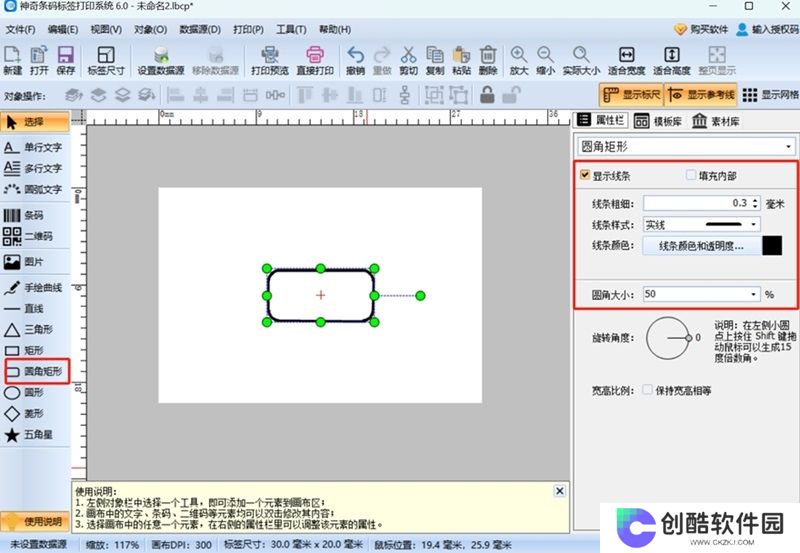
Task: Click the 放大 zoom in icon
Action: tap(519, 60)
